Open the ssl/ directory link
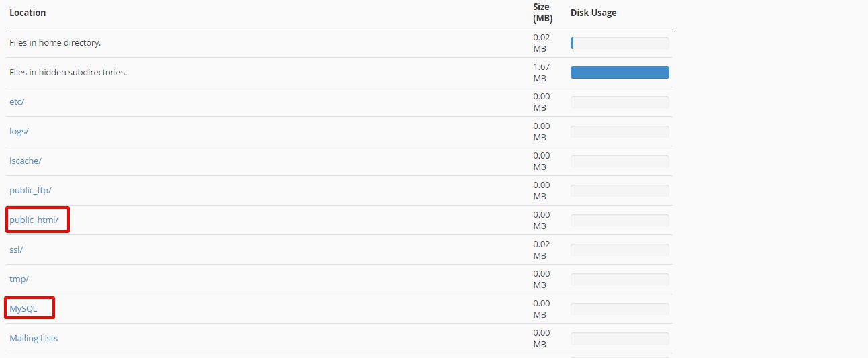Screen dimensions: 868x358 click(x=16, y=250)
